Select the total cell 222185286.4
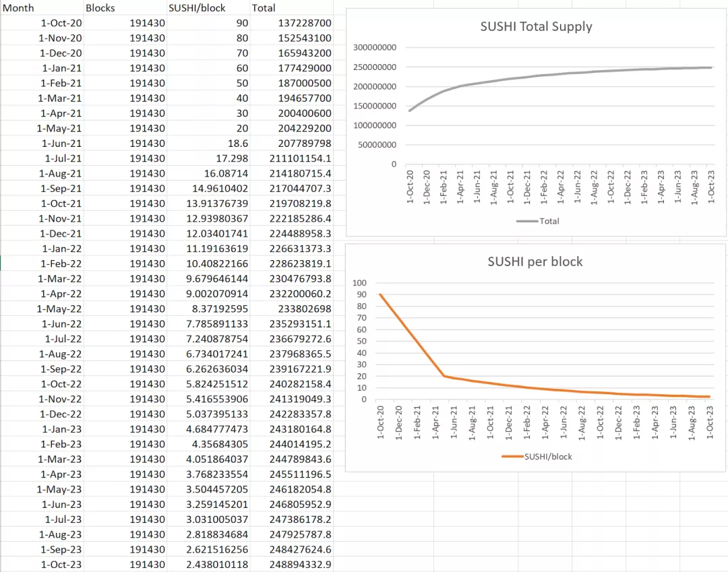 [x=291, y=218]
